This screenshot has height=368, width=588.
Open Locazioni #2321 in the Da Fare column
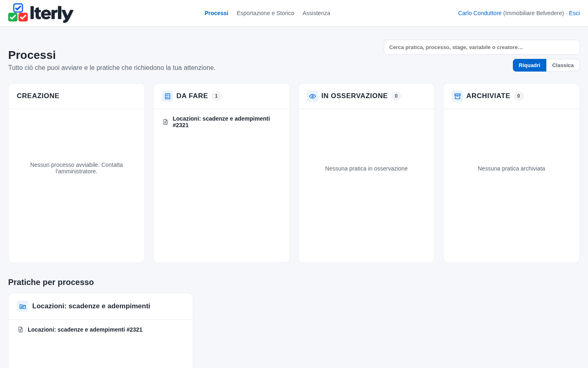tap(221, 122)
